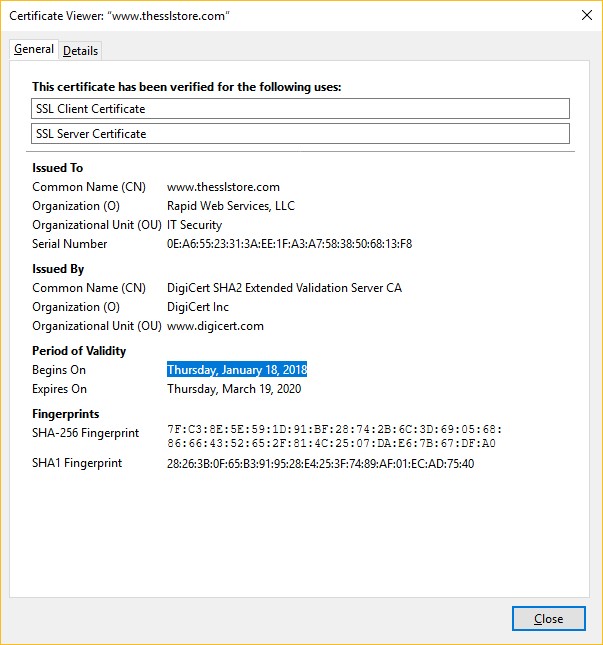Select the General tab

[x=34, y=49]
